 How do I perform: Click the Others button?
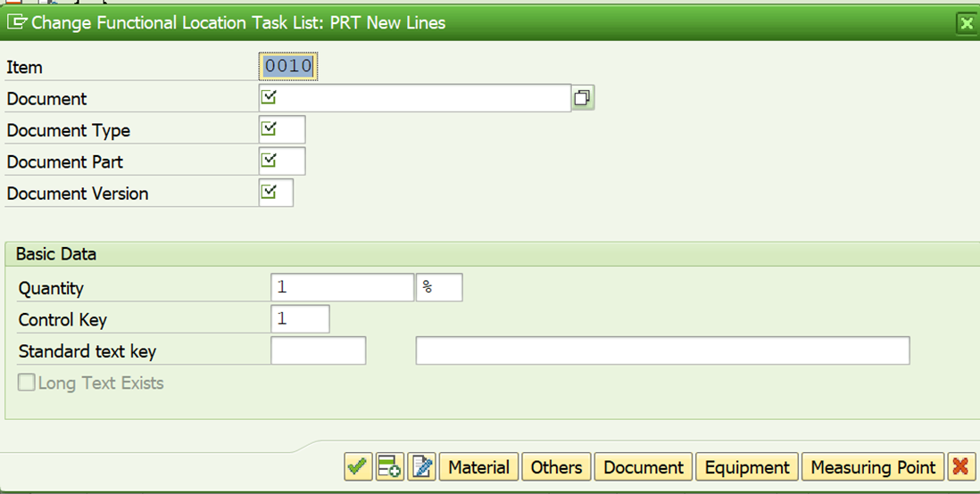pyautogui.click(x=556, y=467)
